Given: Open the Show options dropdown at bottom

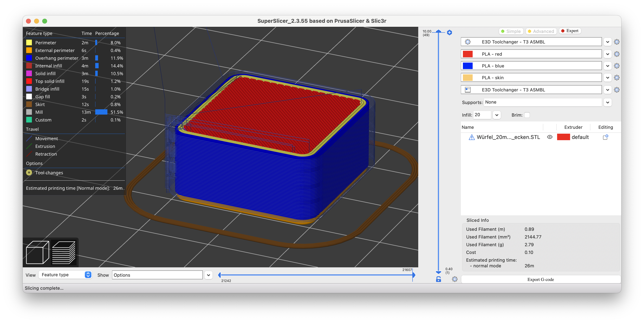Looking at the screenshot, I should point(208,275).
